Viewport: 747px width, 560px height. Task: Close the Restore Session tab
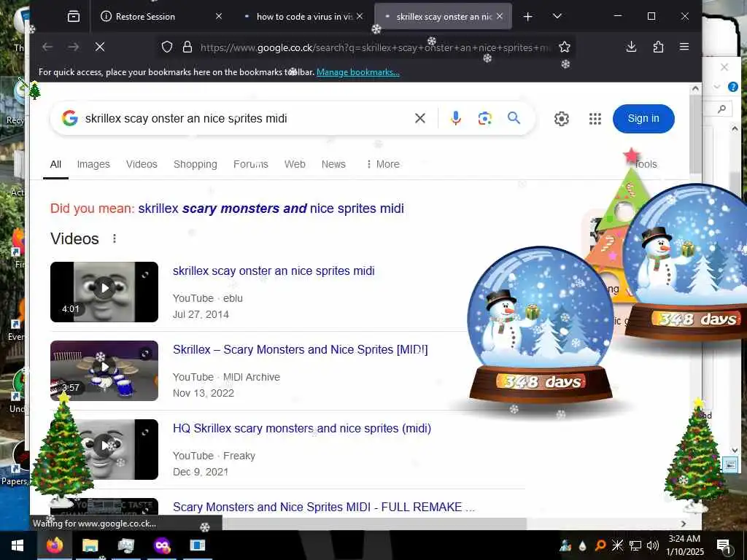[x=219, y=16]
